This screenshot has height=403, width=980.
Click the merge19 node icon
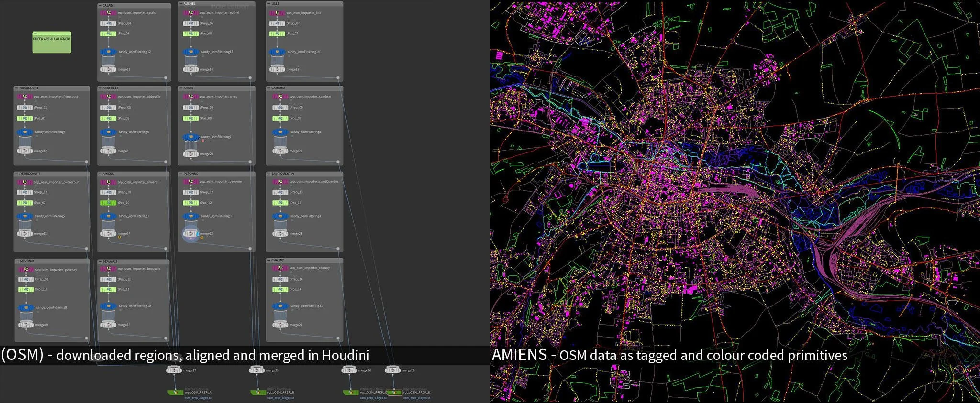click(278, 69)
